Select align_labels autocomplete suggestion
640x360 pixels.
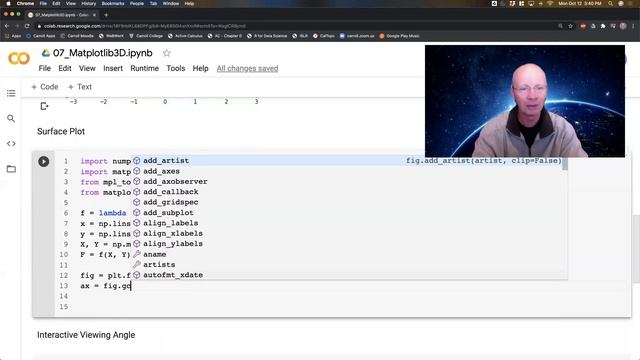349,223
